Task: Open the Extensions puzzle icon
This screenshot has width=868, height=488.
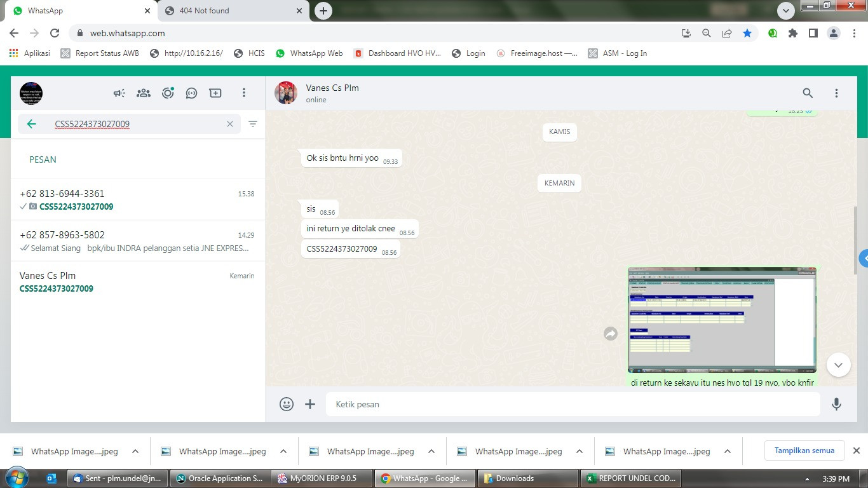Action: (x=792, y=33)
